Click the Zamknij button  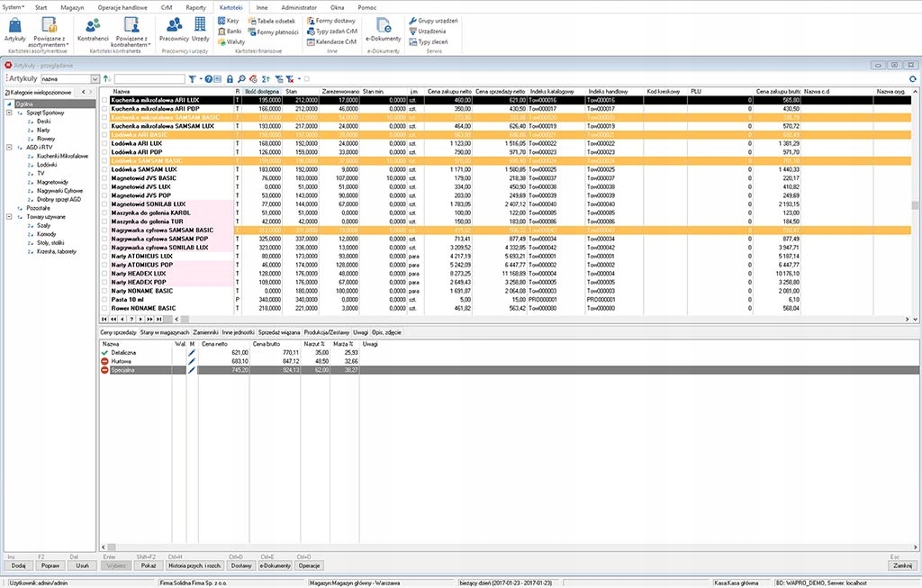(x=904, y=565)
